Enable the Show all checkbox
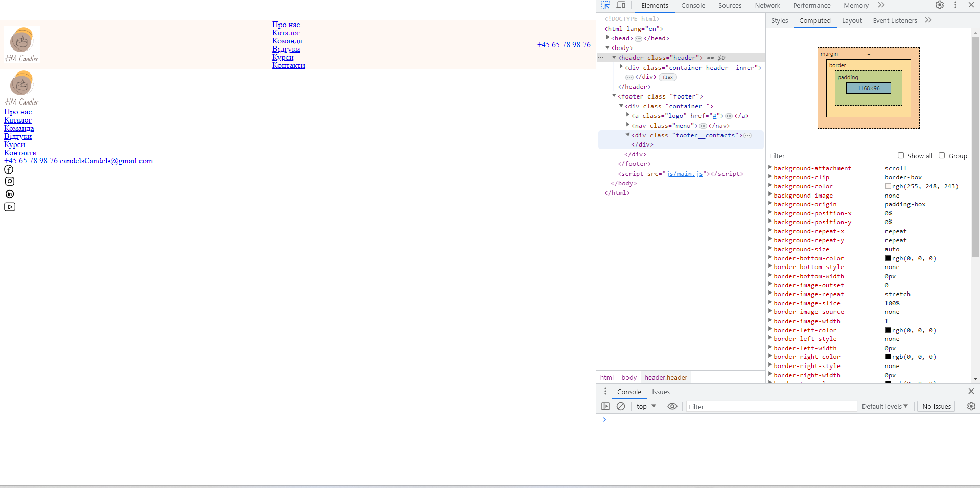 tap(901, 155)
